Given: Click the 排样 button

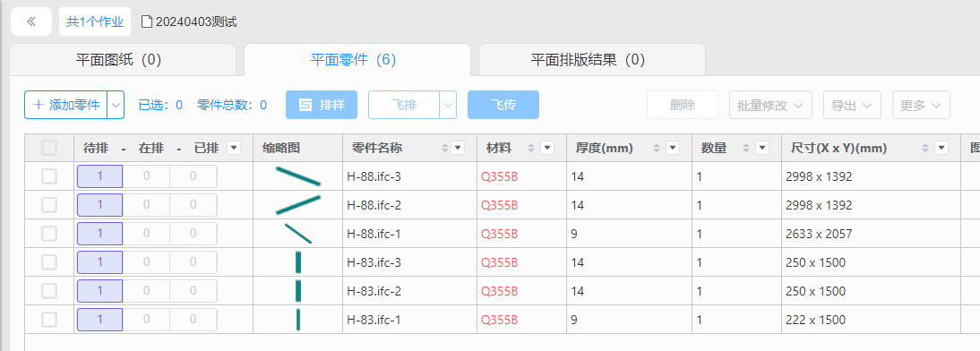Looking at the screenshot, I should 322,105.
